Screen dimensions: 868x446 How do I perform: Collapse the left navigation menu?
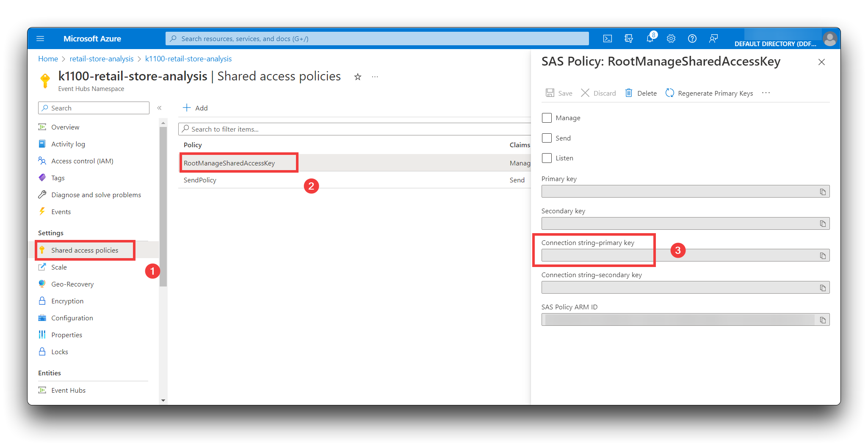pos(159,108)
